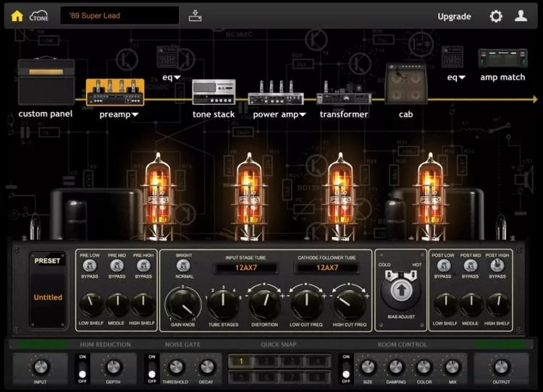Click the Room Mix knob

pos(452,367)
